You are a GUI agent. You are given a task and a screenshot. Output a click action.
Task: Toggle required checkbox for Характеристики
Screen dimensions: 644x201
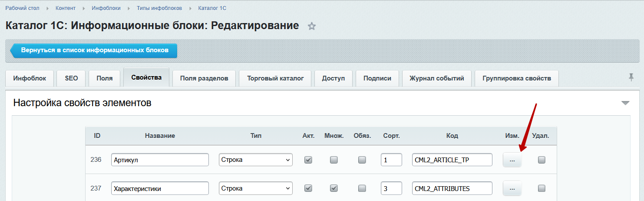[362, 188]
